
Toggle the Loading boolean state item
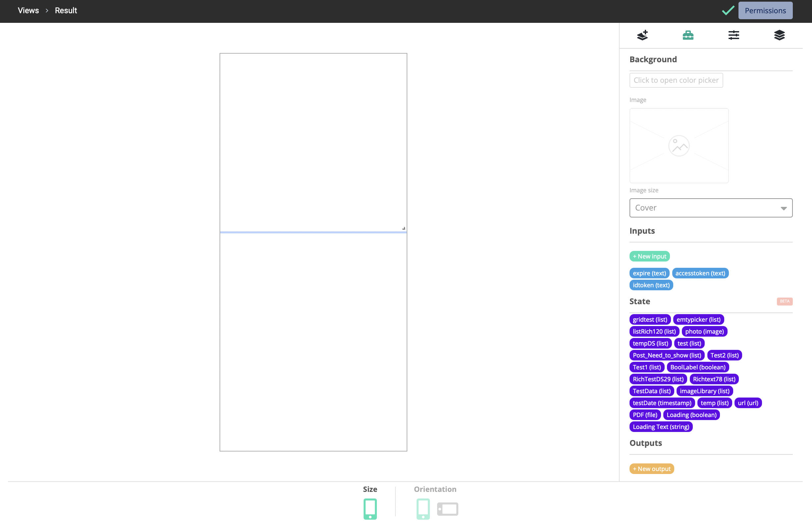[691, 414]
